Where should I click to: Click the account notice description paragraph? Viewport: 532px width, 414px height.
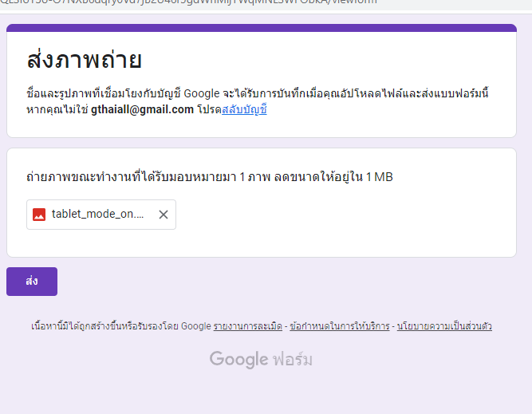(x=257, y=93)
